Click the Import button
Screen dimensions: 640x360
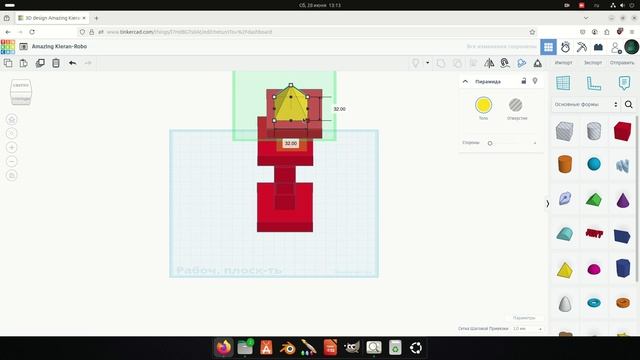563,63
